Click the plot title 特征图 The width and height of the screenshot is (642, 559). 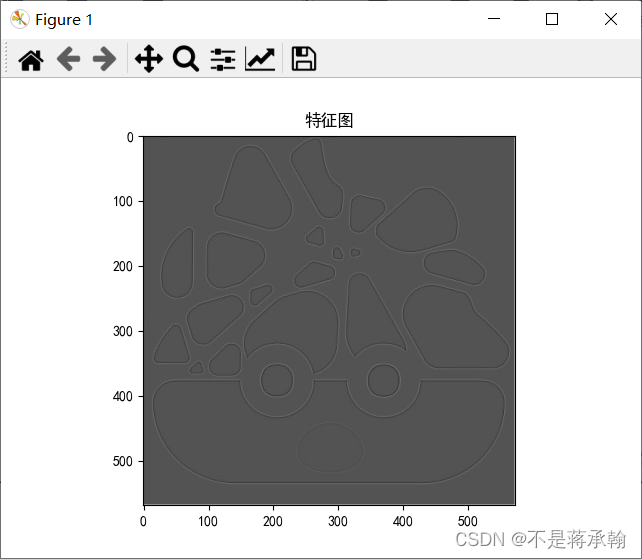tap(329, 120)
